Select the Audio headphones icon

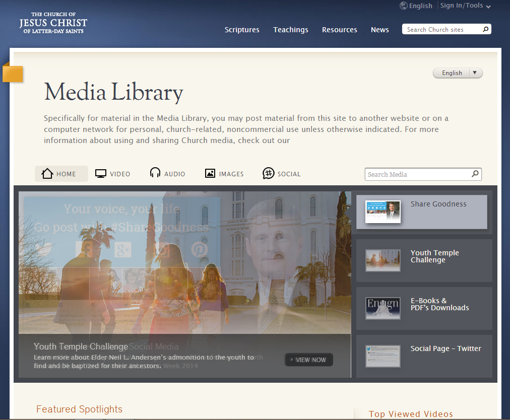click(155, 173)
